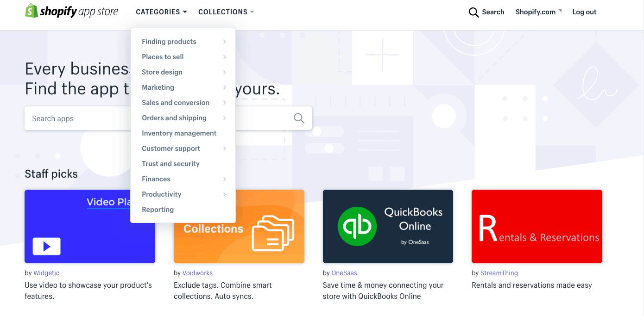This screenshot has height=316, width=644.
Task: Click the magnifier icon beside Search in header
Action: pos(474,12)
